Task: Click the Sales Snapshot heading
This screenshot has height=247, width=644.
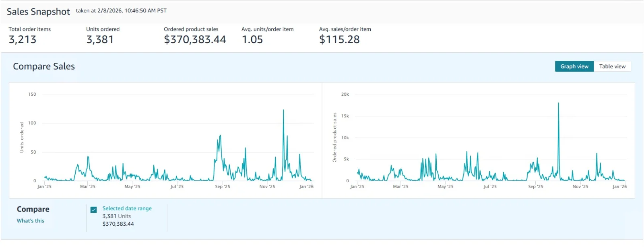Action: (x=38, y=12)
